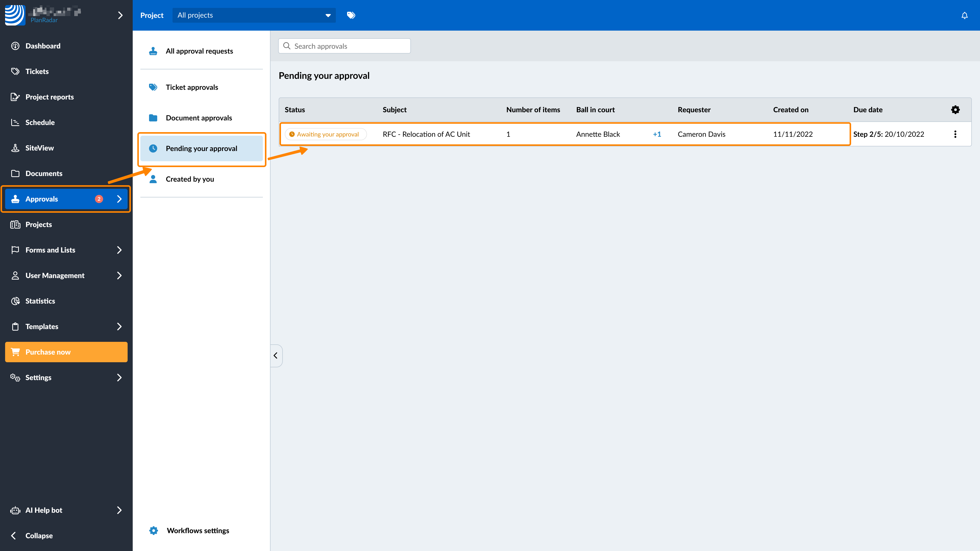Collapse the approvals side panel arrow
980x551 pixels.
click(x=276, y=356)
